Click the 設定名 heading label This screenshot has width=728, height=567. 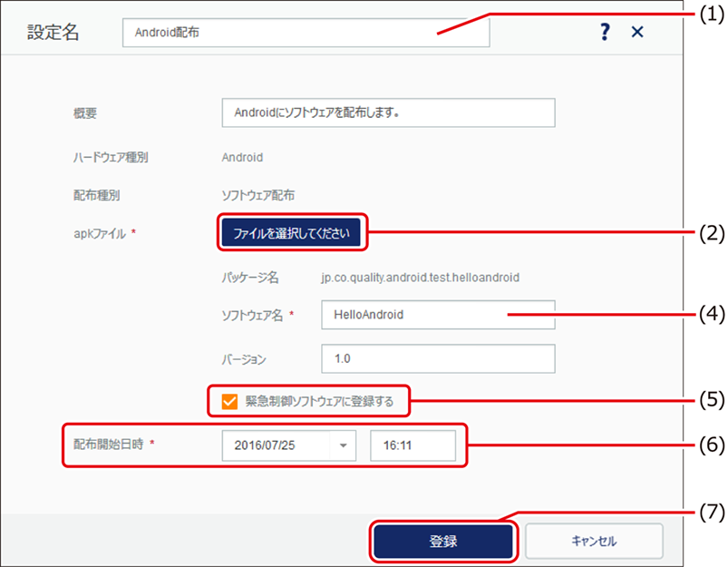(x=53, y=32)
